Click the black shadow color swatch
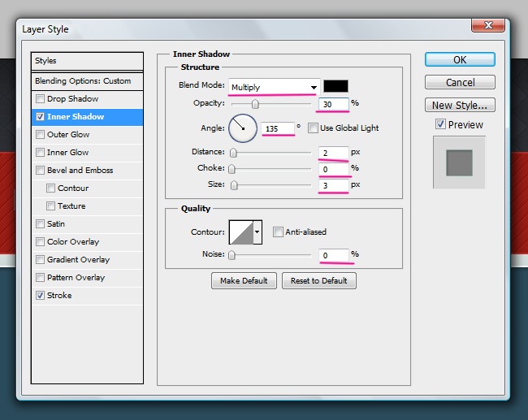Viewport: 528px width, 420px height. coord(335,86)
